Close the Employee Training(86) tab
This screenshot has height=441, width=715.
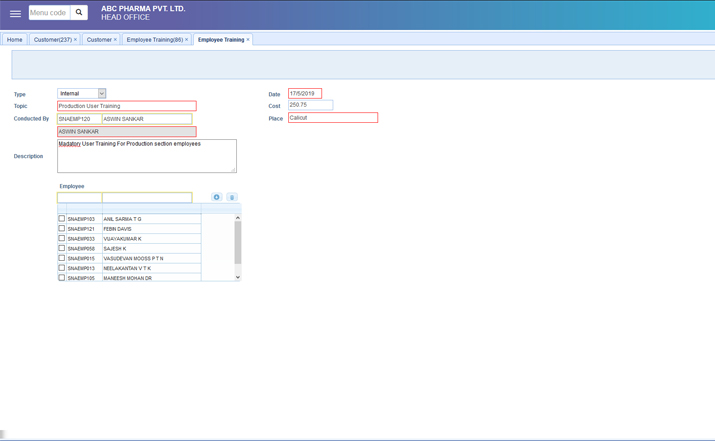pos(186,40)
